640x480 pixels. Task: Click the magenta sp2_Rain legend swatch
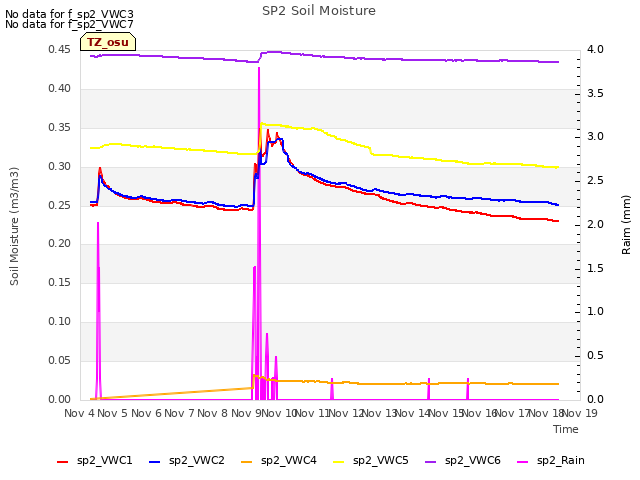(x=522, y=462)
